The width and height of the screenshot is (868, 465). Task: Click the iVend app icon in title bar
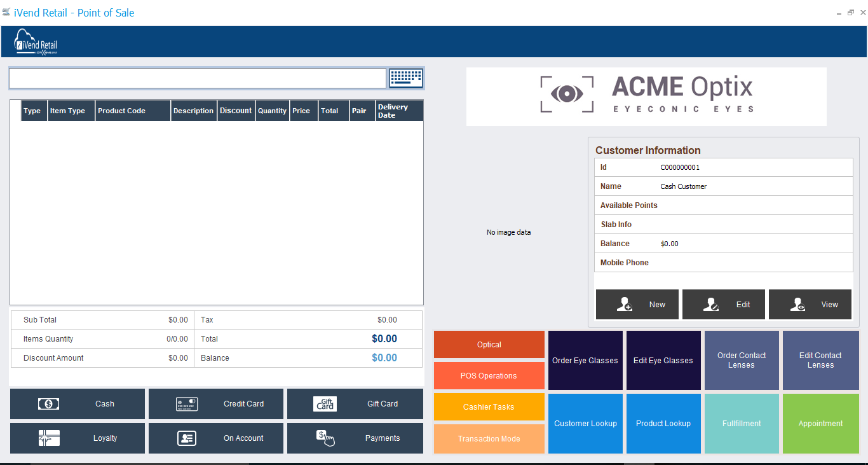(6, 12)
